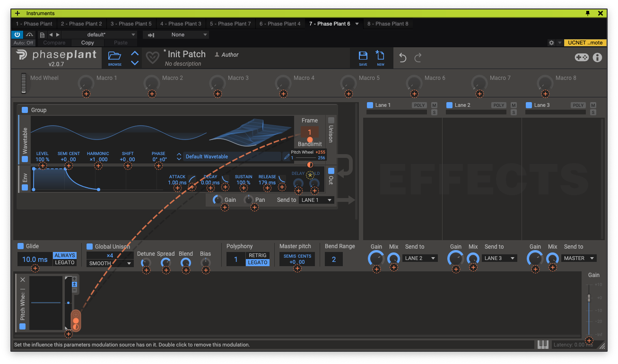Open Lane 1 Send to LANE 2 dropdown
The image size is (618, 364).
(420, 258)
